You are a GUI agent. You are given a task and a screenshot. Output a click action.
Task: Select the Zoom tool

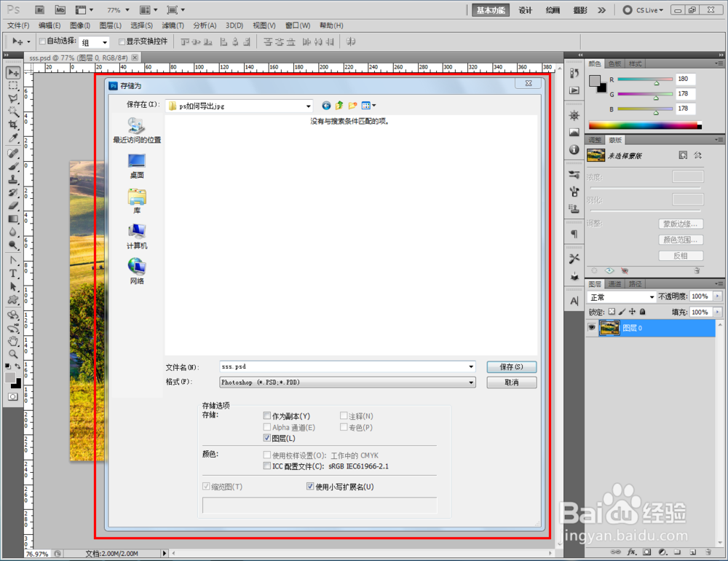point(13,354)
